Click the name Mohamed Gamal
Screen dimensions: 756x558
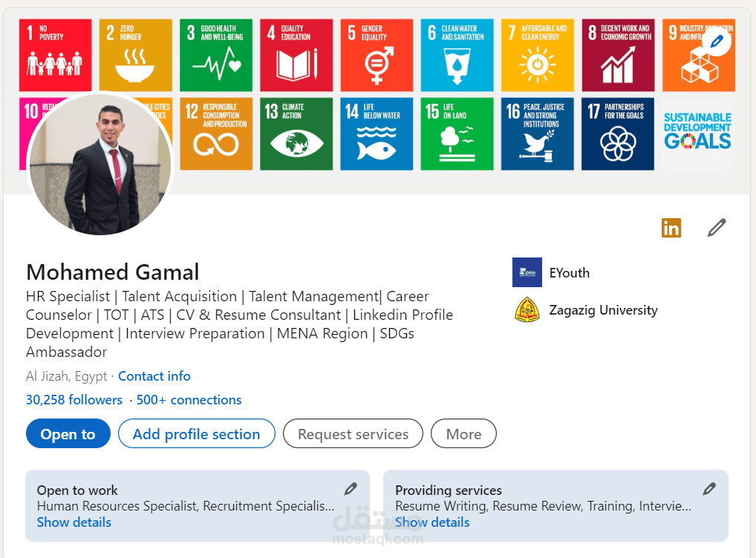[x=112, y=272]
